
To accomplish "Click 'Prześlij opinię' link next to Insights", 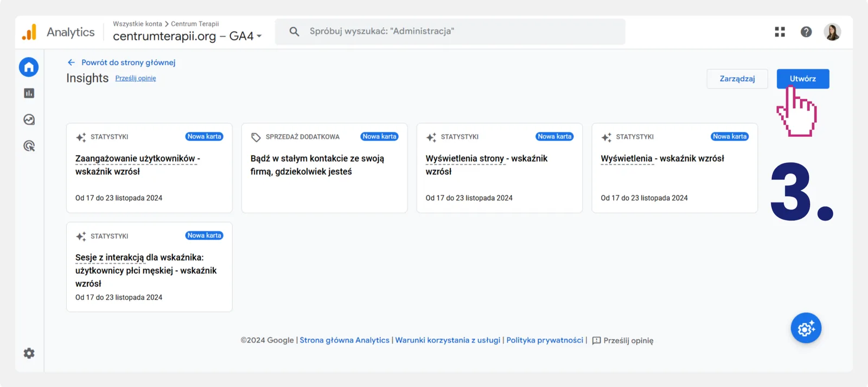I will pos(136,78).
